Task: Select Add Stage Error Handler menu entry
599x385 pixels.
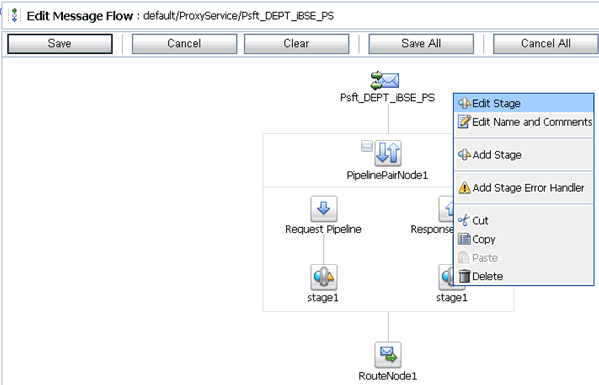Action: 523,188
